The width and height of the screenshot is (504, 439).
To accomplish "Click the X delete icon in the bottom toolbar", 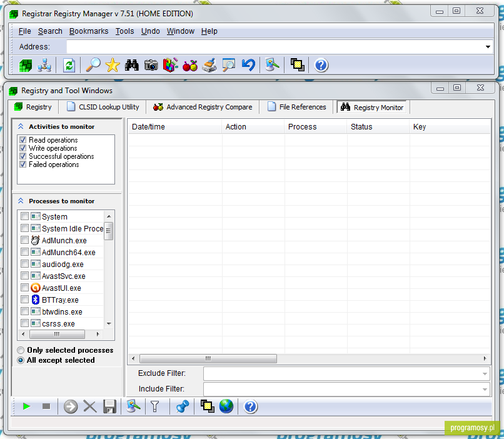I will [90, 406].
